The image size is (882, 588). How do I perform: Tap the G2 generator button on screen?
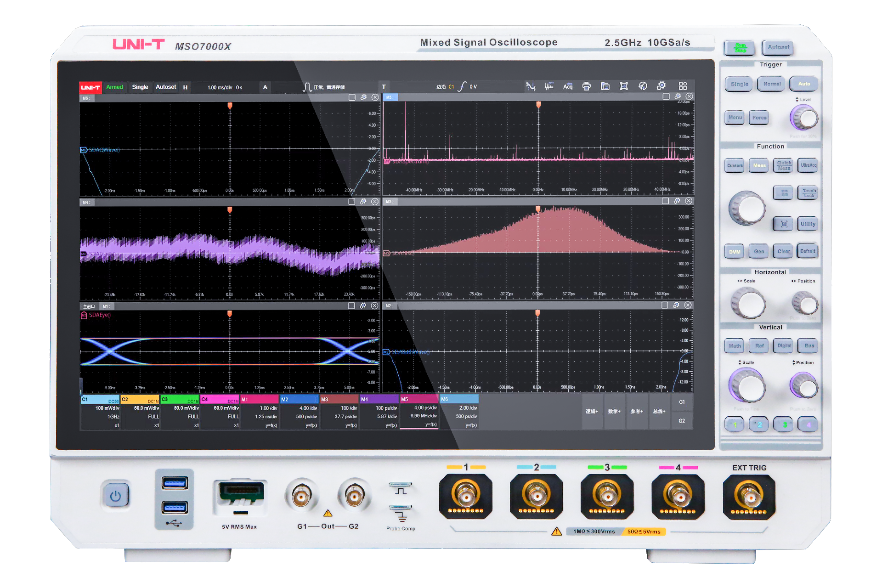coord(682,421)
